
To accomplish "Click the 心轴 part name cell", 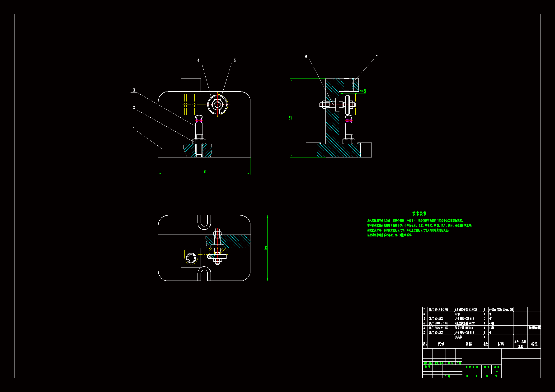I will coord(457,314).
